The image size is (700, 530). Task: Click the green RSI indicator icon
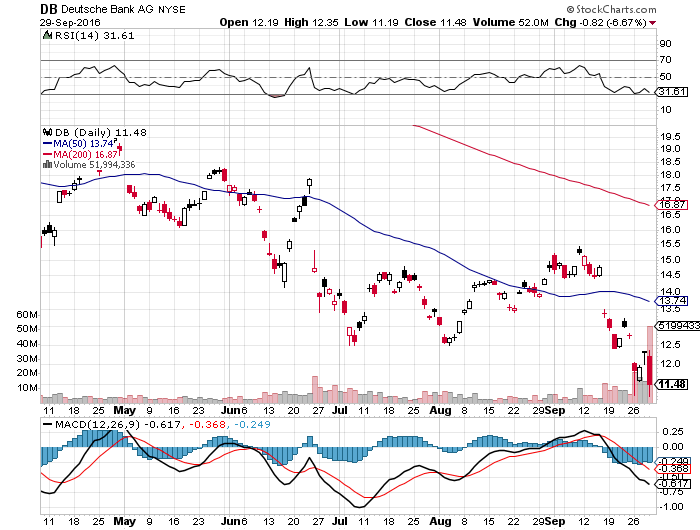pyautogui.click(x=47, y=35)
